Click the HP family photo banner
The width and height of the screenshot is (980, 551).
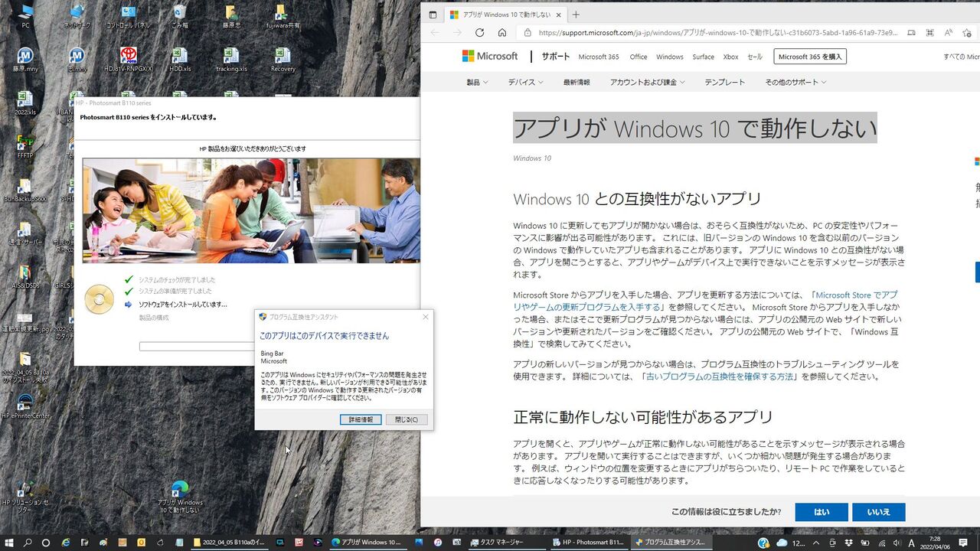pyautogui.click(x=251, y=210)
